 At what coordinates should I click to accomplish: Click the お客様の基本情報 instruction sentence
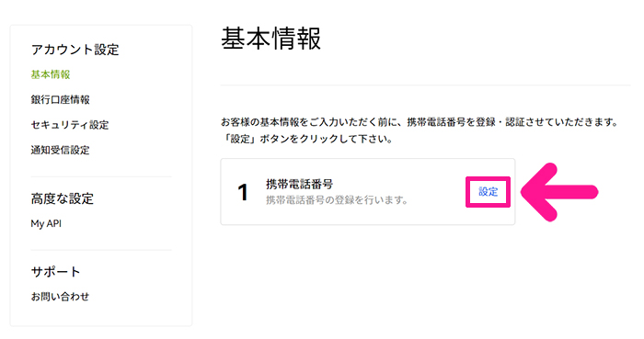420,122
